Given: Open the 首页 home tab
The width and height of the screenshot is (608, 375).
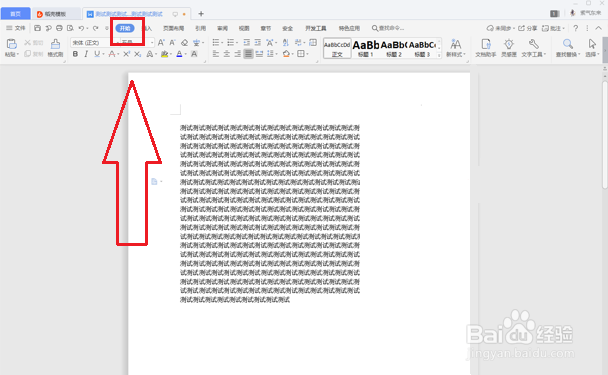Looking at the screenshot, I should point(16,14).
